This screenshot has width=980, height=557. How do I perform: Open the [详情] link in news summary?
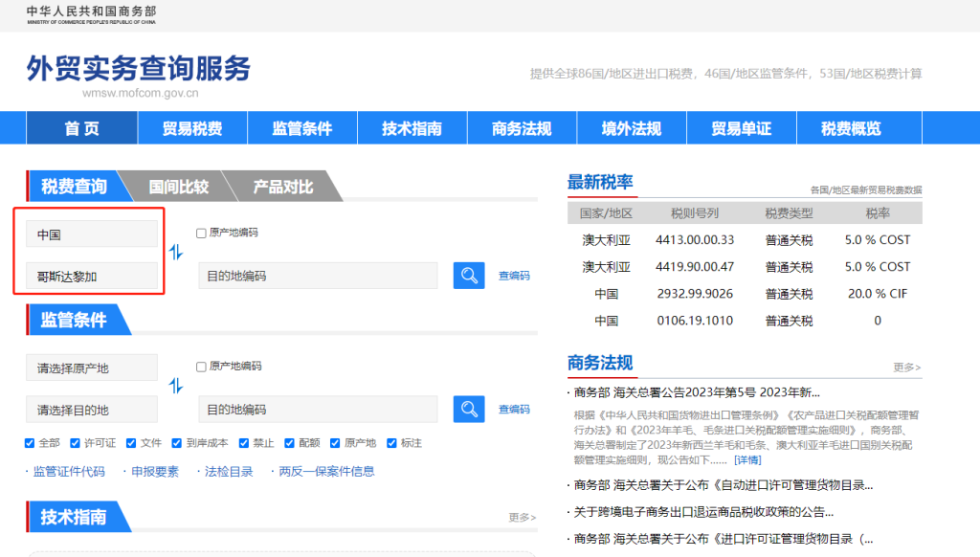747,460
